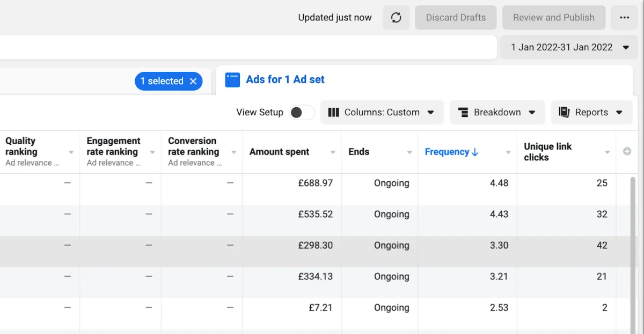Image resolution: width=644 pixels, height=334 pixels.
Task: Sort by Unique link clicks header
Action: 547,152
